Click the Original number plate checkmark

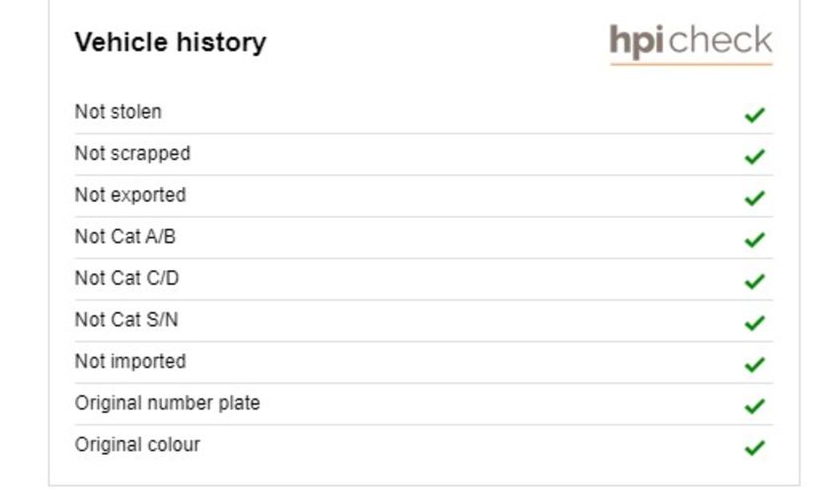point(754,406)
